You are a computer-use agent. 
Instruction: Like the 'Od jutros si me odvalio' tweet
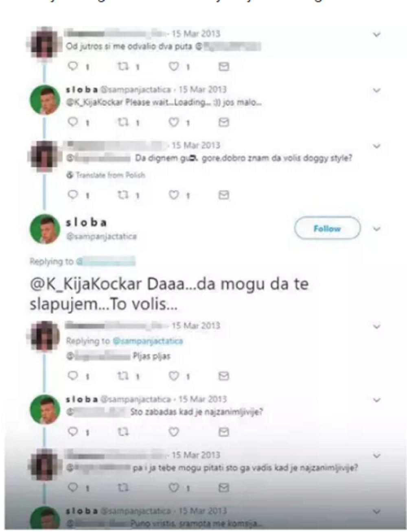174,66
